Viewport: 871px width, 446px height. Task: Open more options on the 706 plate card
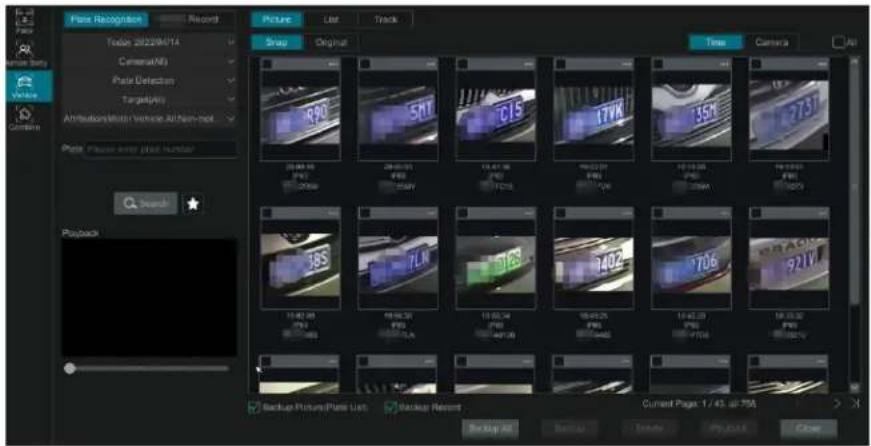pos(724,213)
